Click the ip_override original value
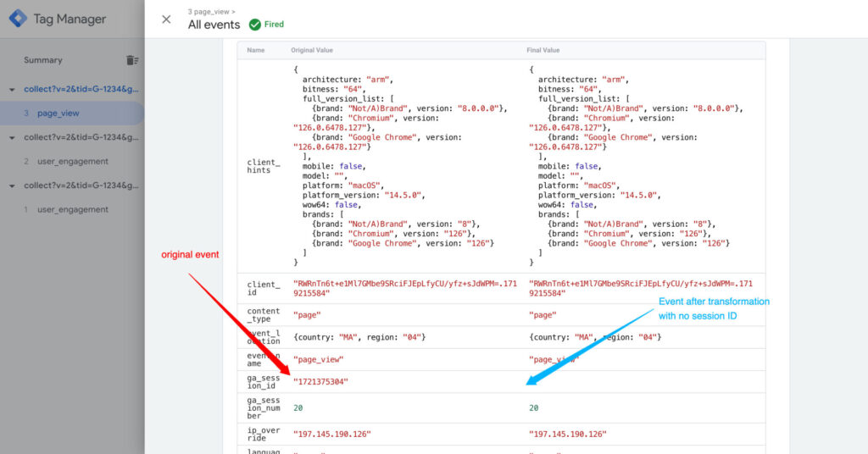868x454 pixels. pyautogui.click(x=332, y=434)
